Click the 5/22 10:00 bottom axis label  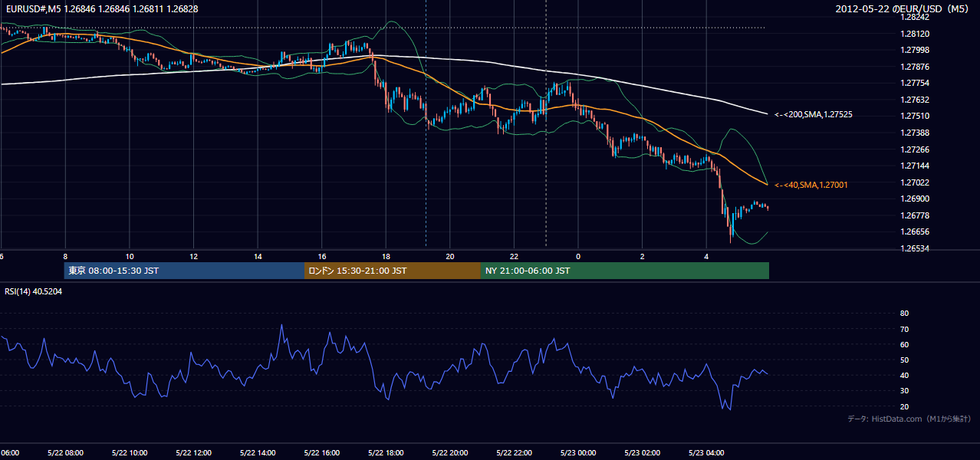click(130, 452)
